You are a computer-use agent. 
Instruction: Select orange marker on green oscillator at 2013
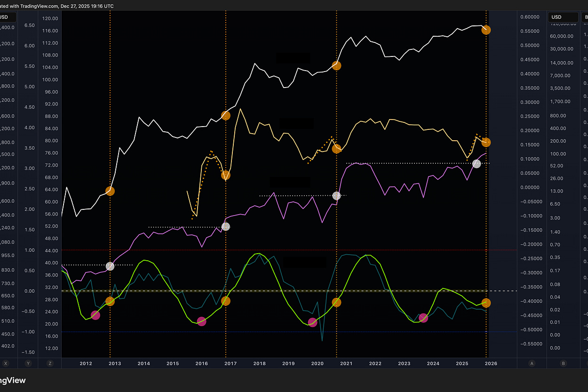point(110,301)
